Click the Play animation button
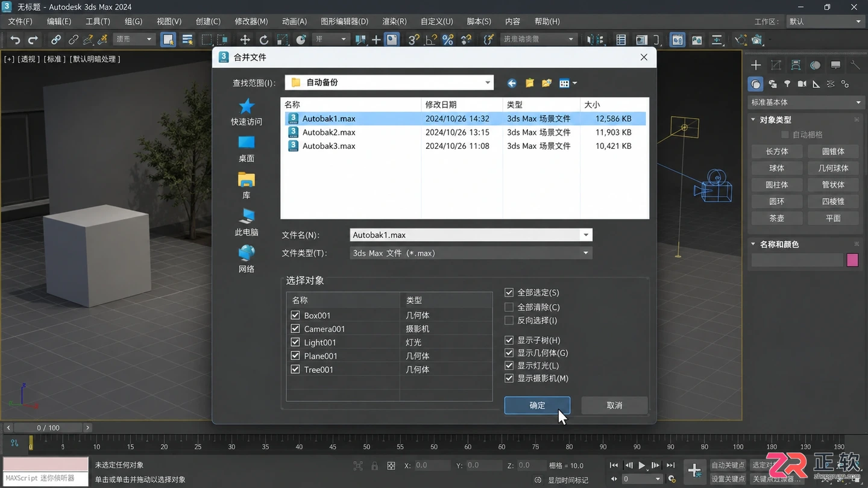The height and width of the screenshot is (488, 868). pos(642,465)
